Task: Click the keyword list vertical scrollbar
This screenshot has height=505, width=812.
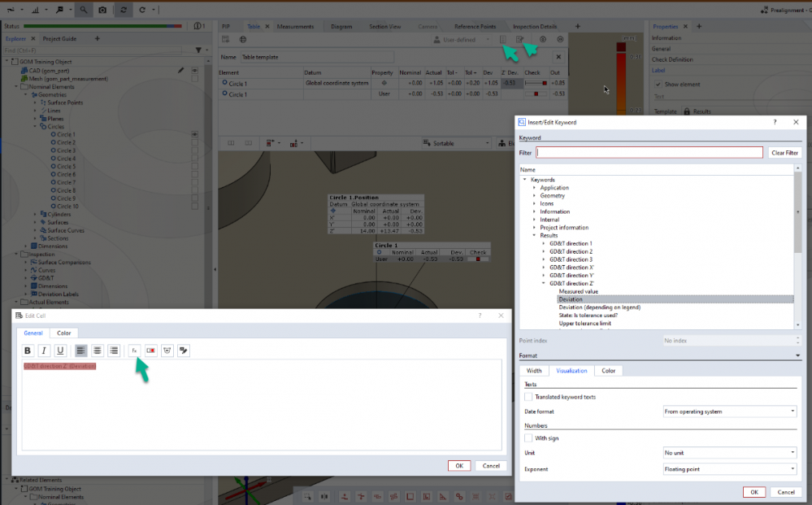Action: point(797,246)
